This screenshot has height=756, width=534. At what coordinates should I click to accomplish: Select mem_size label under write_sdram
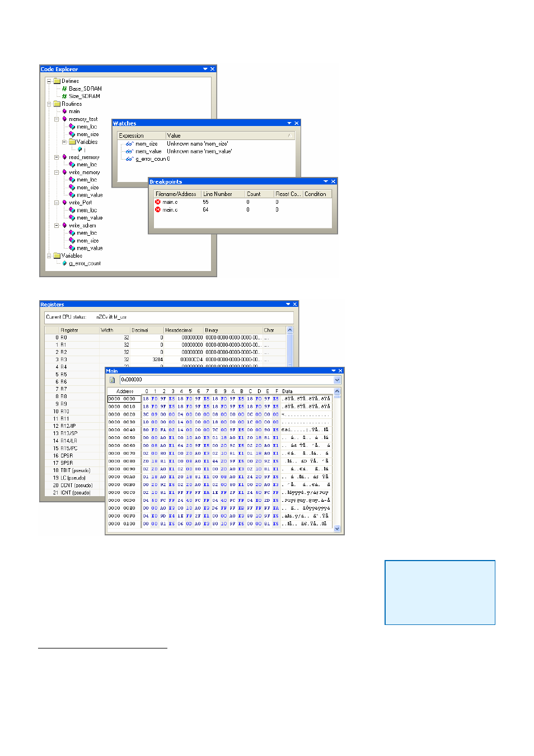click(x=87, y=241)
